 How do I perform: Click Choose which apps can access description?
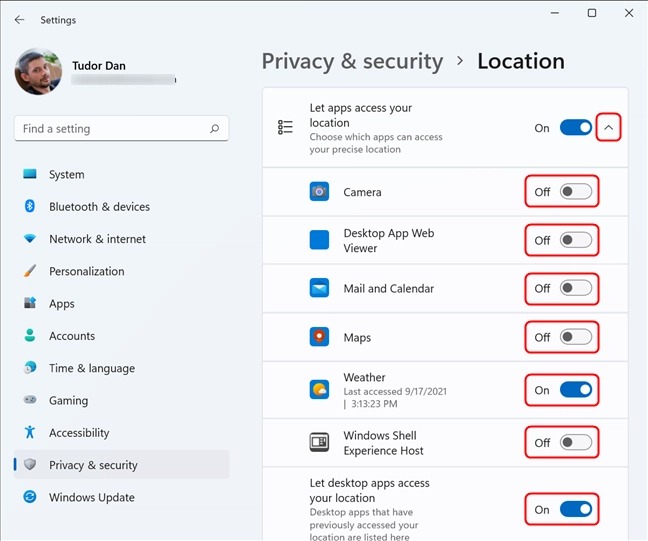coord(376,143)
